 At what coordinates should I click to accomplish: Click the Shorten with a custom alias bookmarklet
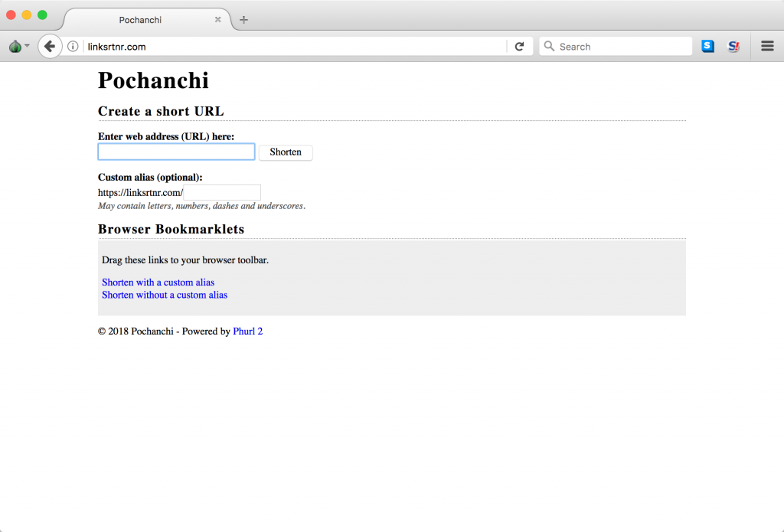158,282
